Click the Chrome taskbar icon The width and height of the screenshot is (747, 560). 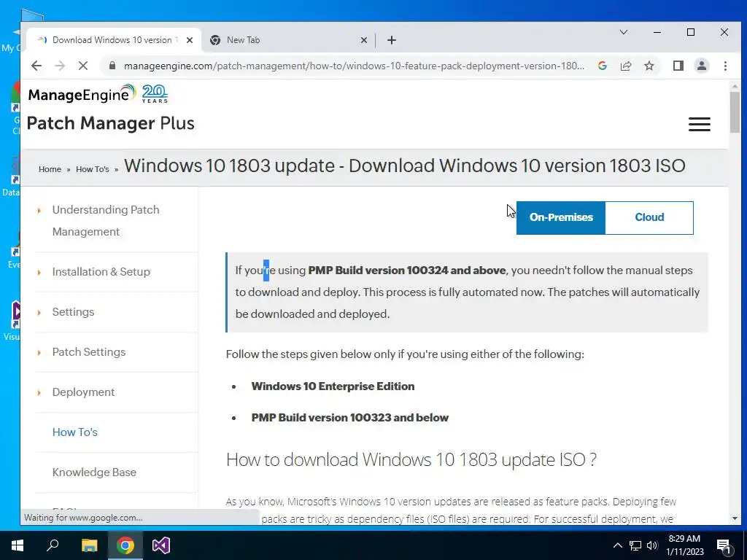pyautogui.click(x=125, y=545)
